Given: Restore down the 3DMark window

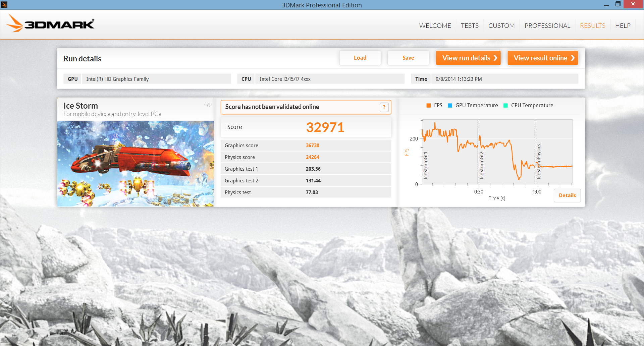Looking at the screenshot, I should click(618, 4).
